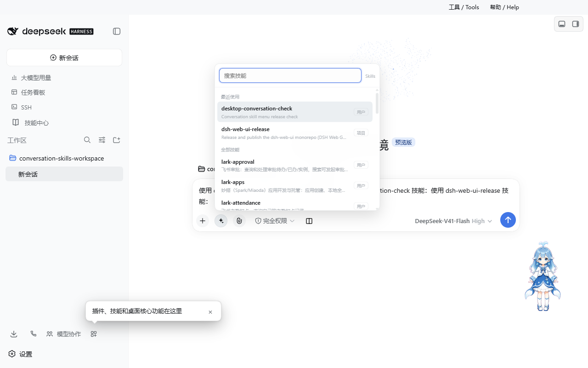Open DeepSeek-V41-Flash model dropdown

(453, 221)
